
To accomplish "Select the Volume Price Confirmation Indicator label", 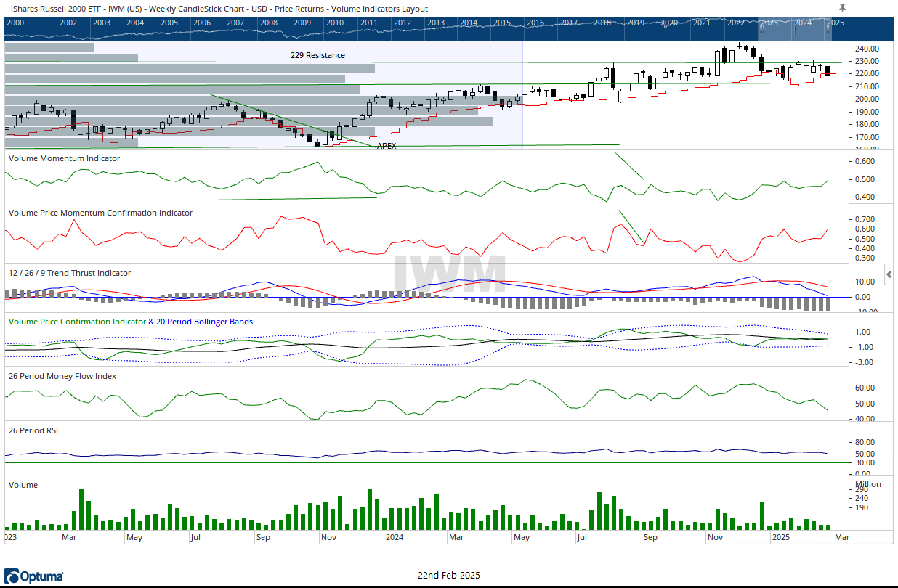I will pos(77,321).
